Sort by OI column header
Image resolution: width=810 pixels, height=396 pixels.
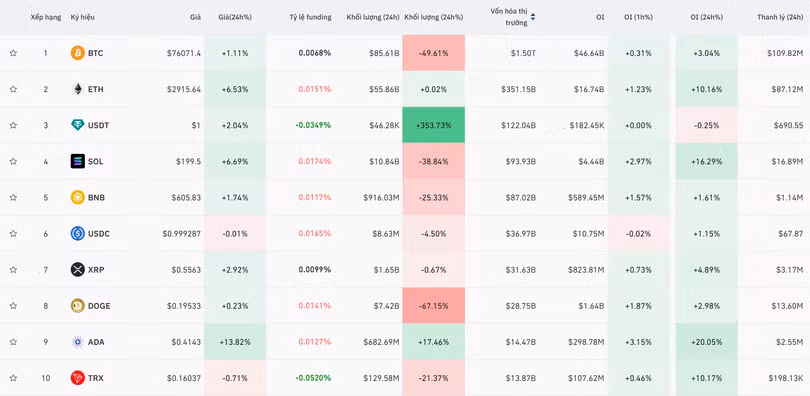600,17
